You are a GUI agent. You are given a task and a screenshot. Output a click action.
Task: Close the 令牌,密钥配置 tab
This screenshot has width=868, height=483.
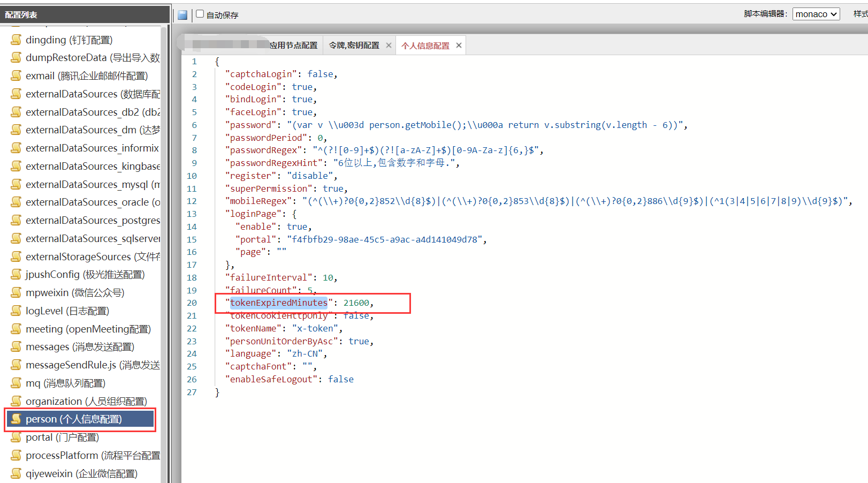tap(389, 46)
